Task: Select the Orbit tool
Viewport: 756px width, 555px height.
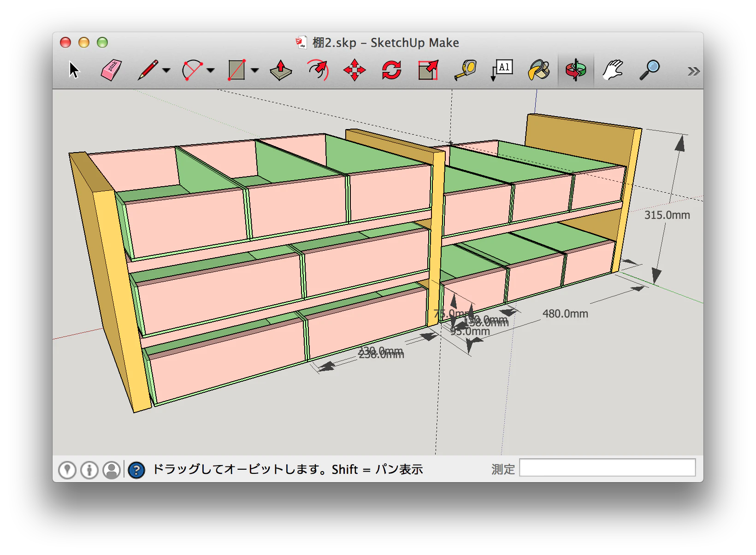Action: (576, 70)
